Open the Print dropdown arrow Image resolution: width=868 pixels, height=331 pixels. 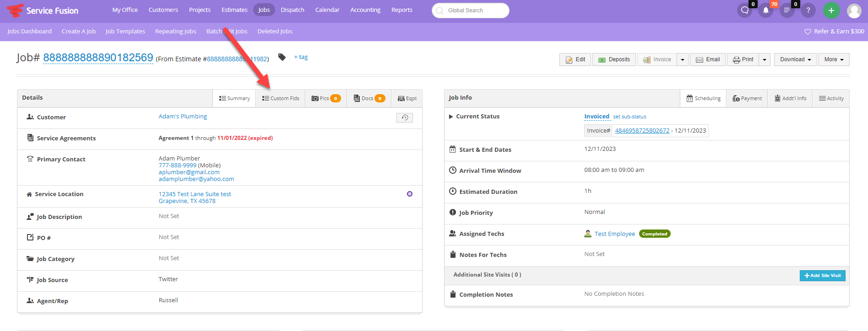[x=765, y=59]
